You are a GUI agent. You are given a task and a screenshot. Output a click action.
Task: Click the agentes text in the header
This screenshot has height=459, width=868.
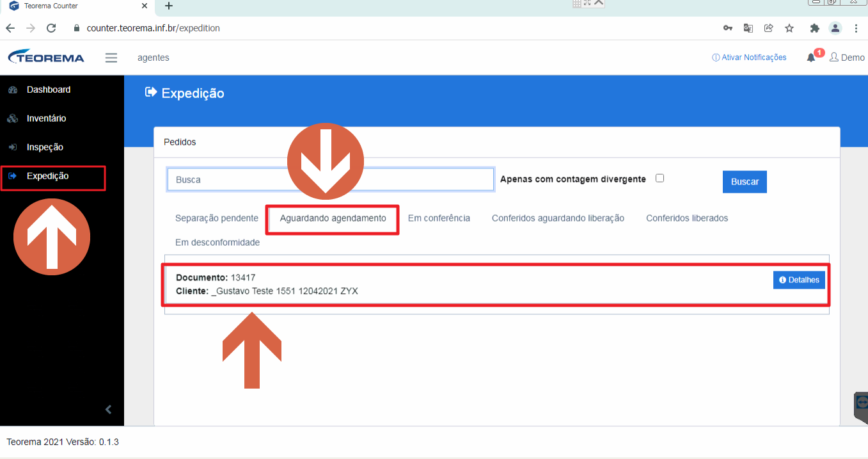click(154, 58)
